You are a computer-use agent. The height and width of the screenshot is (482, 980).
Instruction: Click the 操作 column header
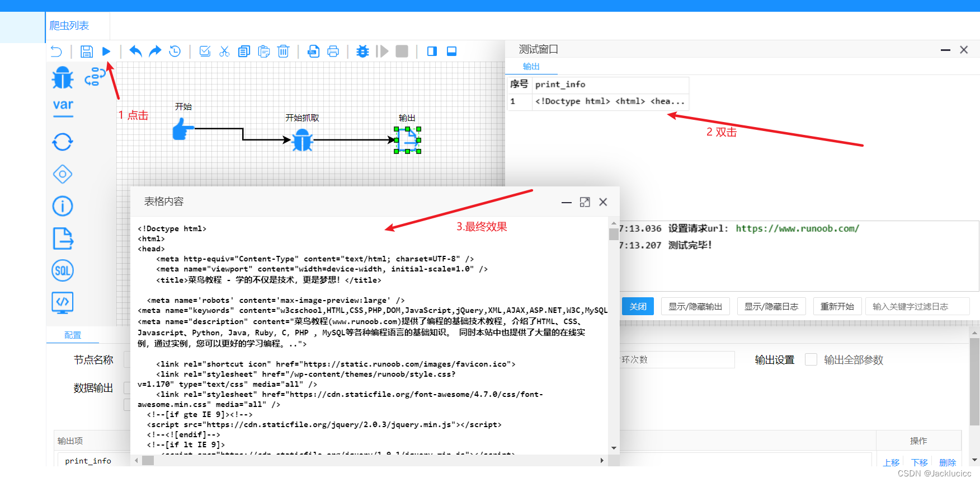pyautogui.click(x=918, y=441)
